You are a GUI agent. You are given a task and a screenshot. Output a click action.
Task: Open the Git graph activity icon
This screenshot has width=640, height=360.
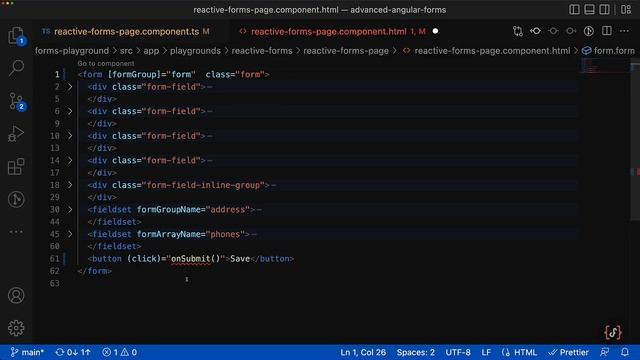point(16,199)
